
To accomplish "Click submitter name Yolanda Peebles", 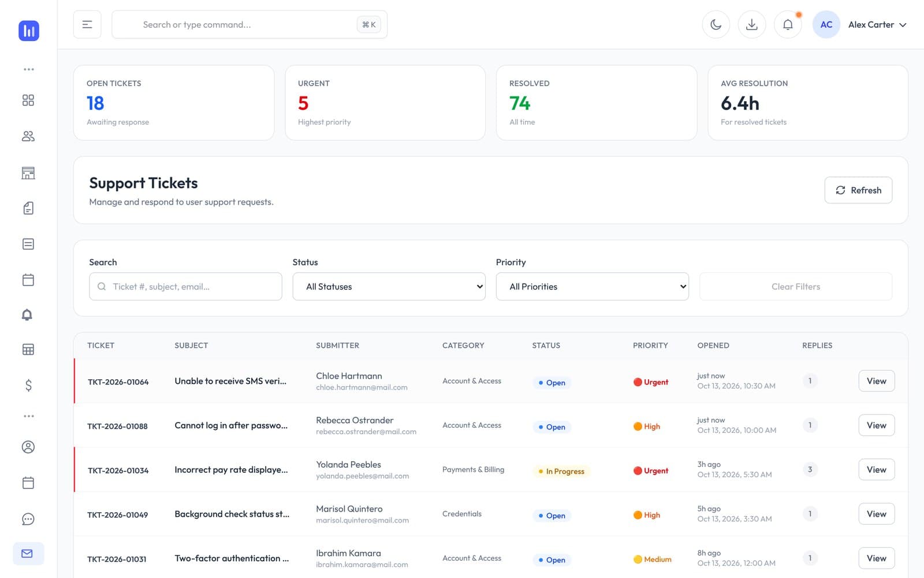I will (348, 465).
